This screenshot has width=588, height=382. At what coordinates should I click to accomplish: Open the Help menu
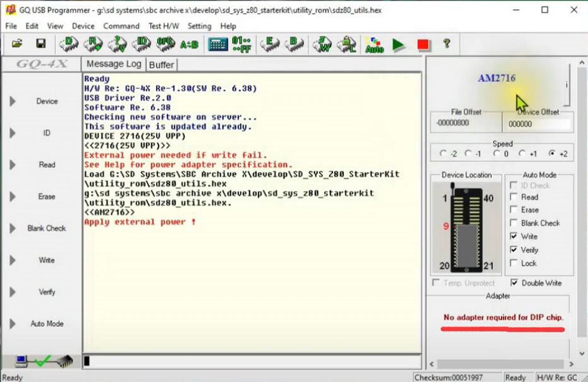[228, 26]
